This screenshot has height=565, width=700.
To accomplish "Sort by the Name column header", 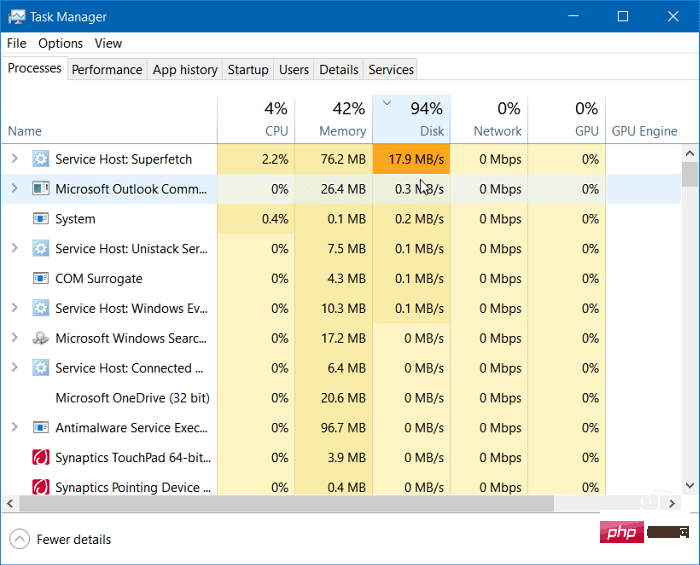I will 109,120.
